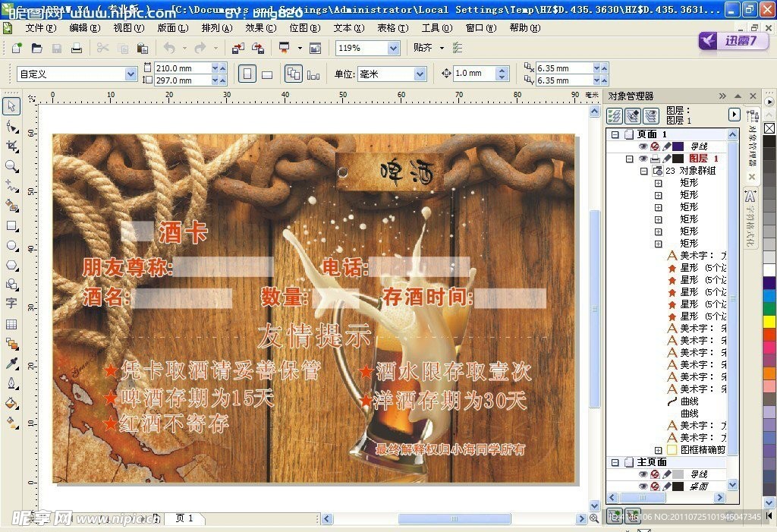This screenshot has width=777, height=532.
Task: Set portrait page orientation
Action: pyautogui.click(x=247, y=74)
